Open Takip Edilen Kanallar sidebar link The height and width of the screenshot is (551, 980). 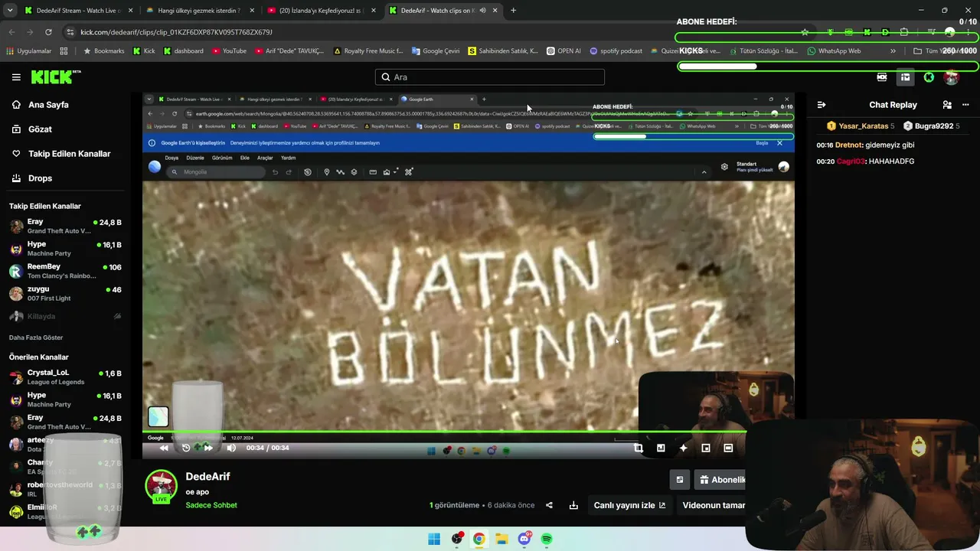[70, 154]
